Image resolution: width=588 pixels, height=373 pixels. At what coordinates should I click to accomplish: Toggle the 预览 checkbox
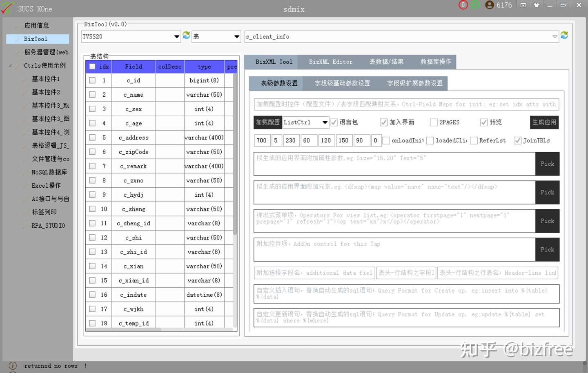click(x=484, y=122)
